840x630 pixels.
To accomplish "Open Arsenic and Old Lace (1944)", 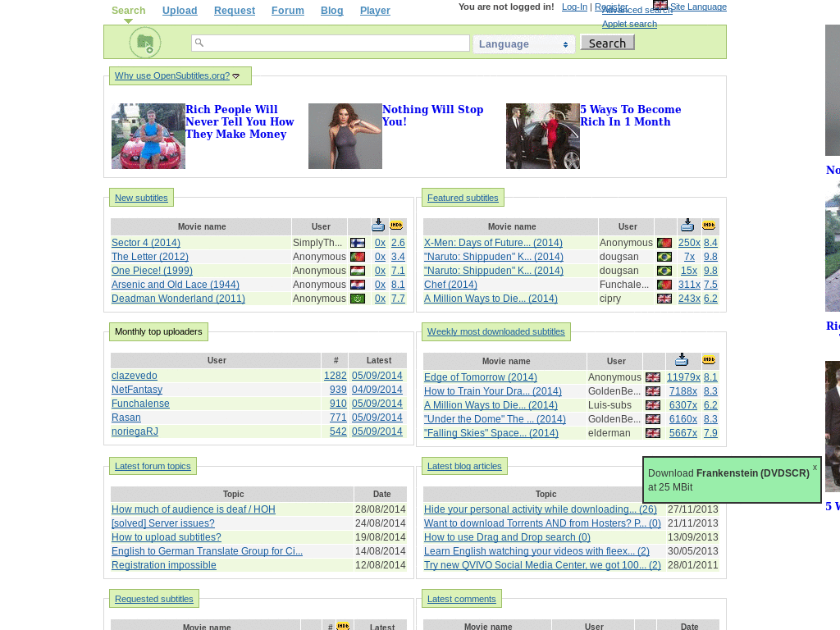I will pyautogui.click(x=176, y=285).
